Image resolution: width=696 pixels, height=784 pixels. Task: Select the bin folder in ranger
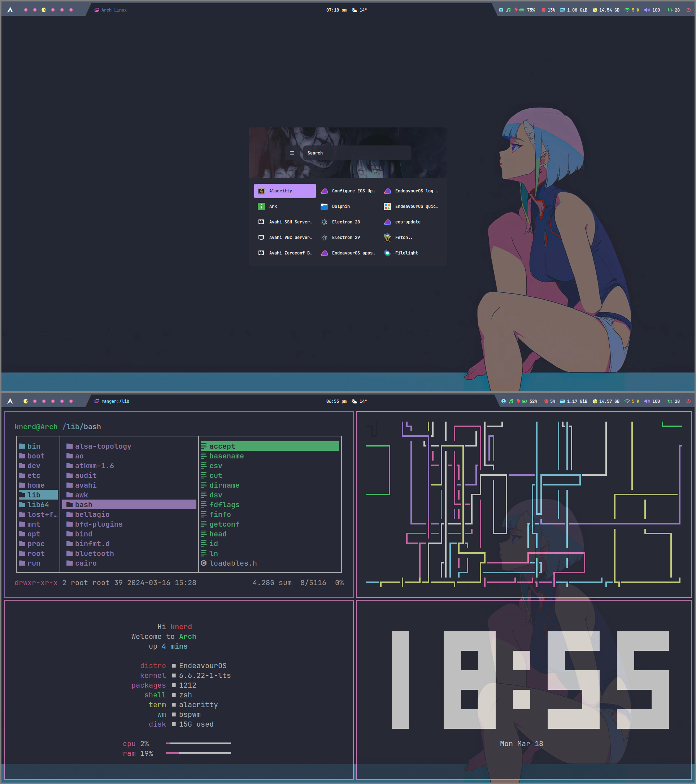pyautogui.click(x=38, y=446)
